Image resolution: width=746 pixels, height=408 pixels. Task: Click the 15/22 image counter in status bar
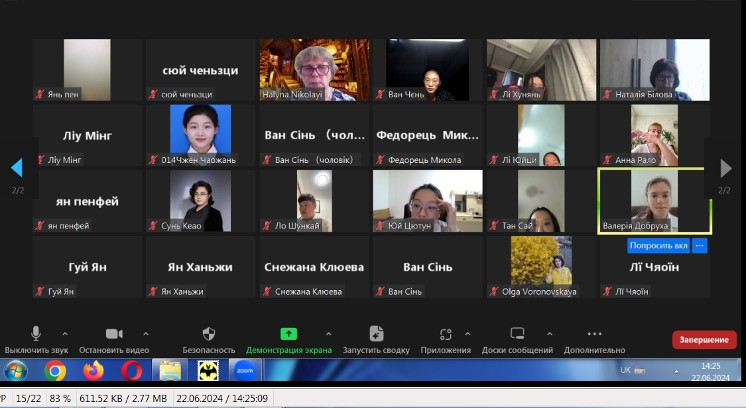29,398
